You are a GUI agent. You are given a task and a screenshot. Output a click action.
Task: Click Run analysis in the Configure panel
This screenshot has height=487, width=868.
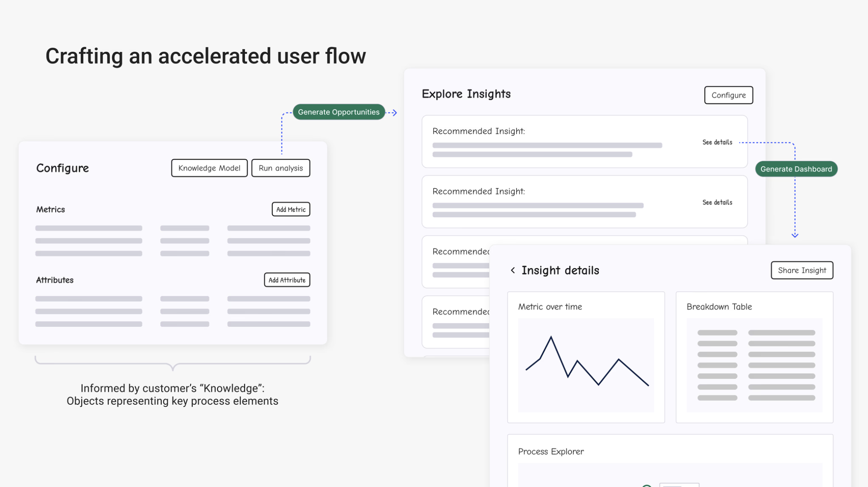(280, 168)
